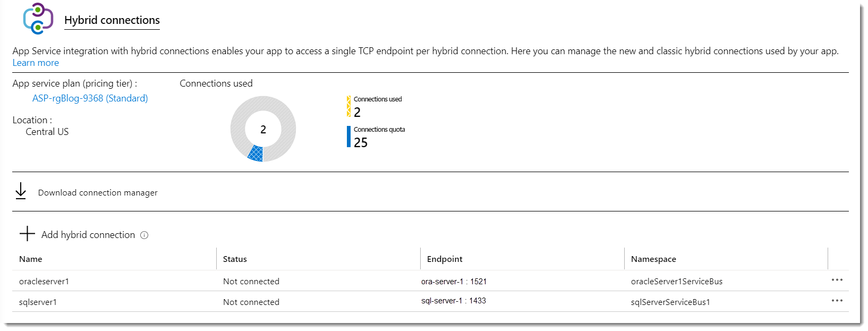The width and height of the screenshot is (868, 331).
Task: Click the Hybrid connections heading
Action: [x=112, y=20]
